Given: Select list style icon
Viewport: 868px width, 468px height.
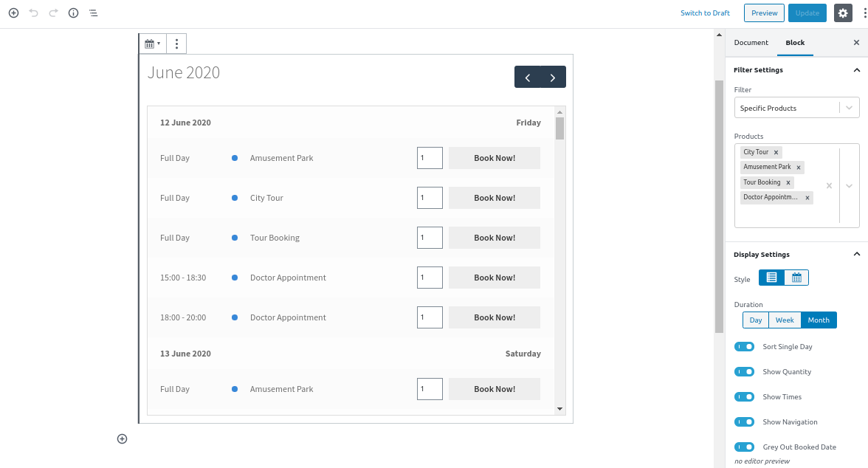Looking at the screenshot, I should point(772,278).
